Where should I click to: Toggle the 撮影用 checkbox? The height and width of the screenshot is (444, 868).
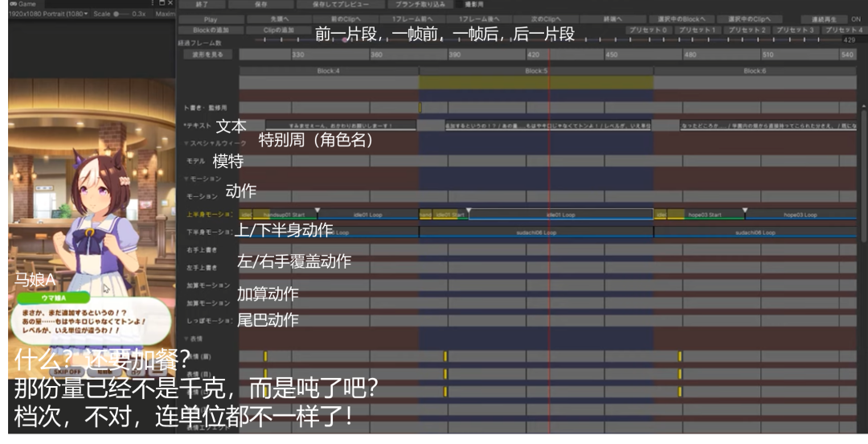click(459, 5)
